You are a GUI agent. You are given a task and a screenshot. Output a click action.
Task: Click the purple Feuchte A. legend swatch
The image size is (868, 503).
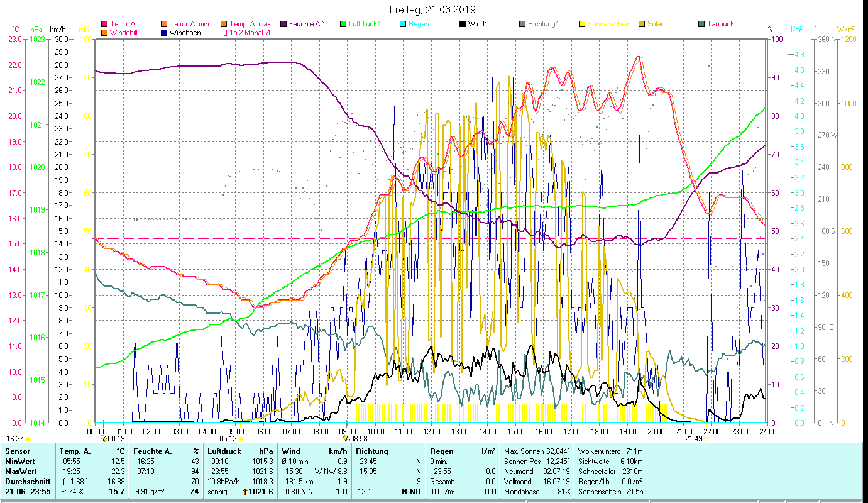[284, 24]
